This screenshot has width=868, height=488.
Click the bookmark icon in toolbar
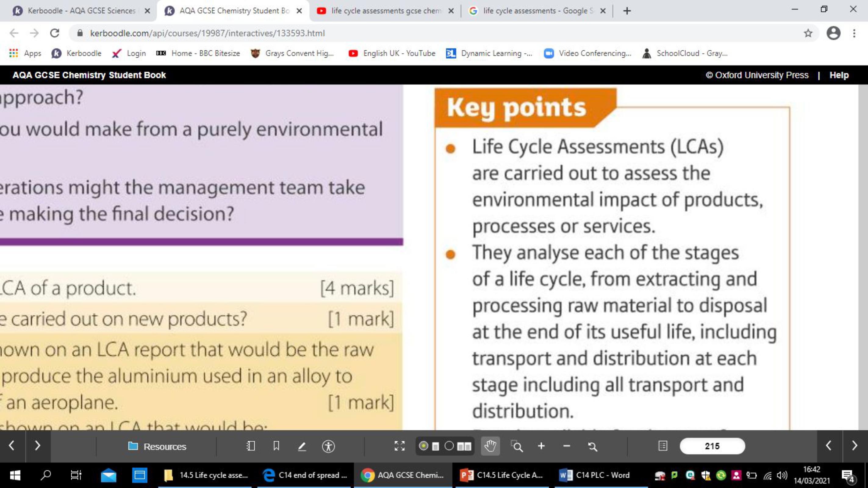[276, 446]
